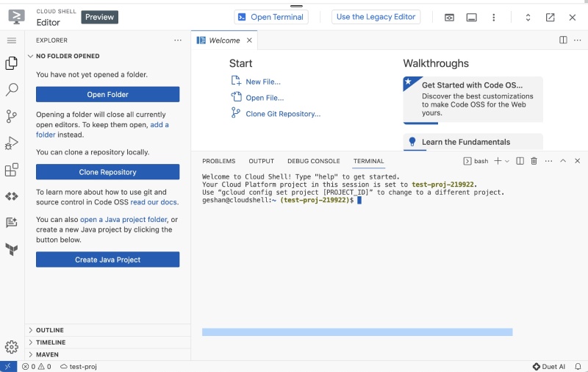The height and width of the screenshot is (372, 588).
Task: Open editor more actions ellipsis
Action: point(578,40)
